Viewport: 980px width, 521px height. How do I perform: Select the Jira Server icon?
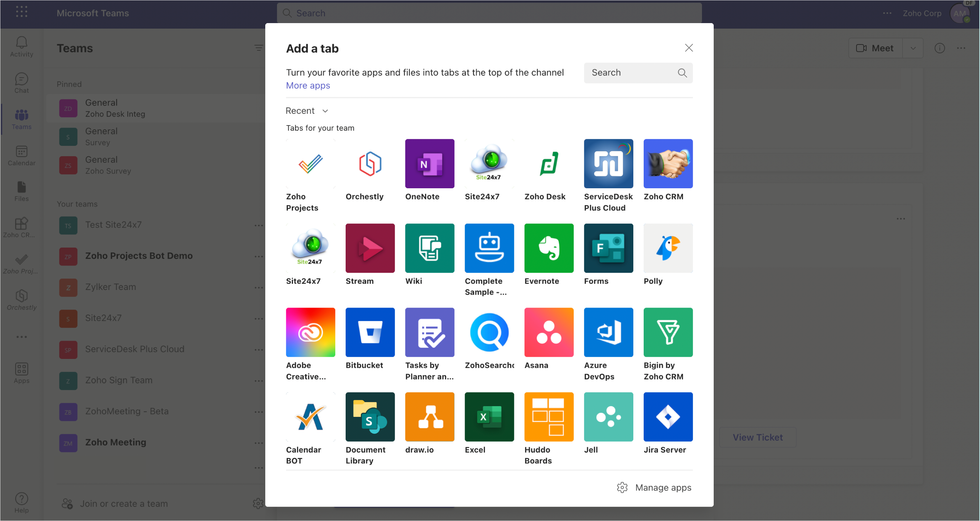[x=668, y=417]
